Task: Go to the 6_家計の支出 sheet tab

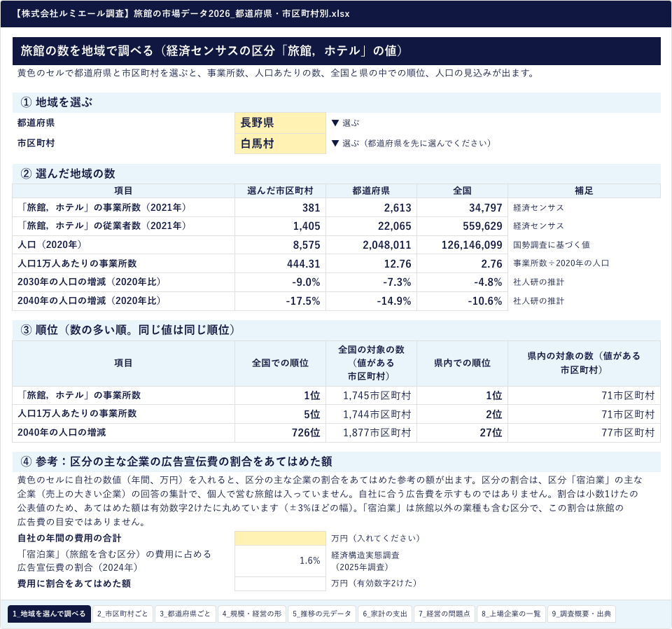Action: (x=385, y=614)
